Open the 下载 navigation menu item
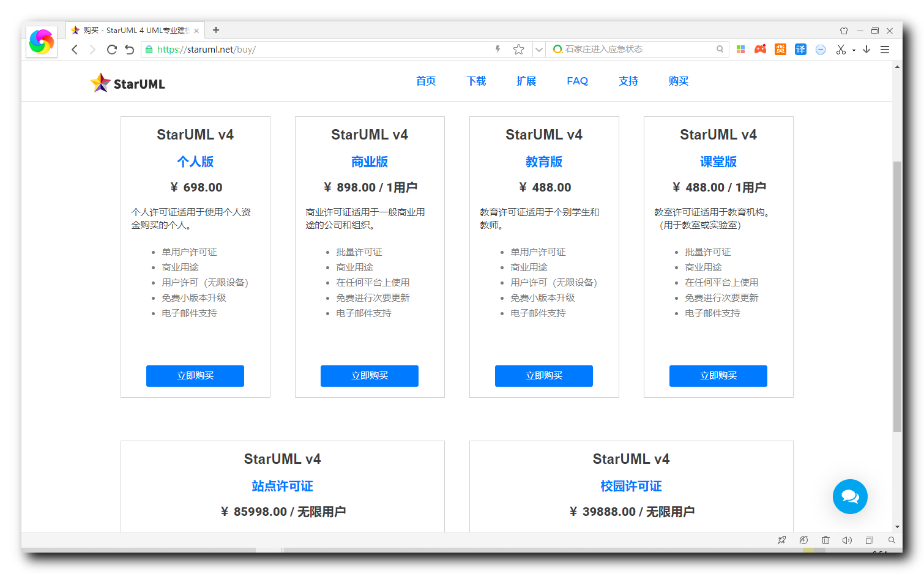 point(476,81)
